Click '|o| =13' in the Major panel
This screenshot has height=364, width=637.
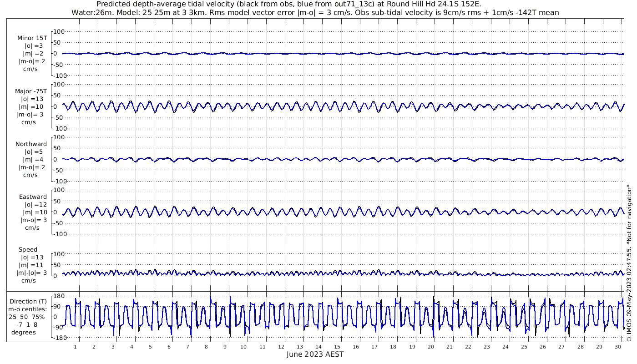click(x=32, y=99)
